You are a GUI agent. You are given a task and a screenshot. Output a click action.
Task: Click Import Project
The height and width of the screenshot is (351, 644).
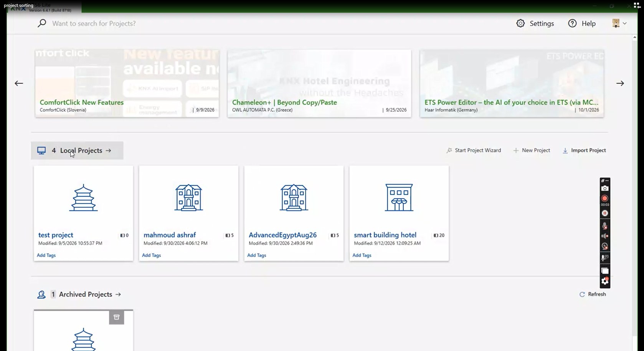[x=584, y=150]
